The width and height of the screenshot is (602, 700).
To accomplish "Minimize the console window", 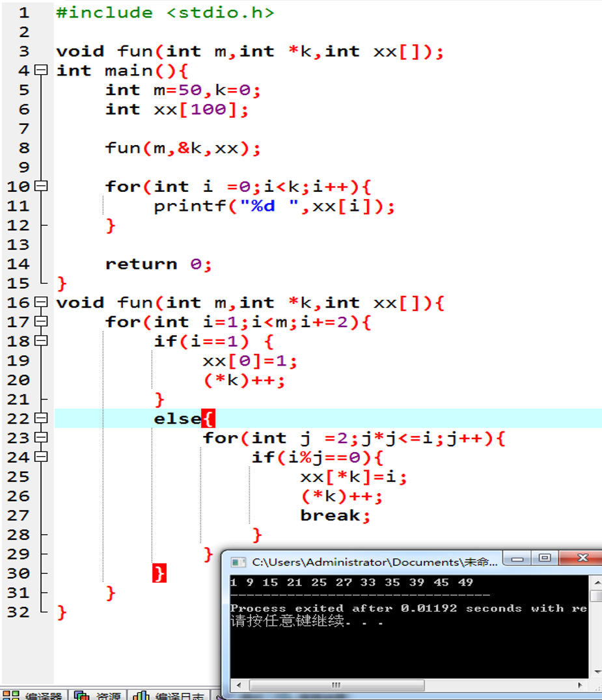I will point(517,558).
